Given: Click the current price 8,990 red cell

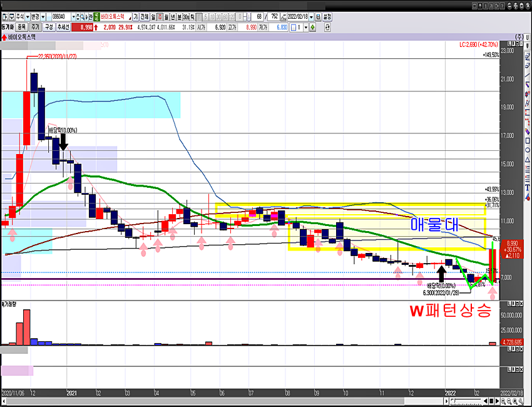Looking at the screenshot, I should (x=82, y=28).
